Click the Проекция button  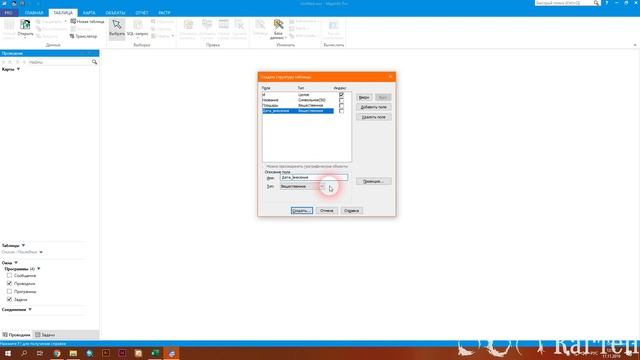(373, 181)
